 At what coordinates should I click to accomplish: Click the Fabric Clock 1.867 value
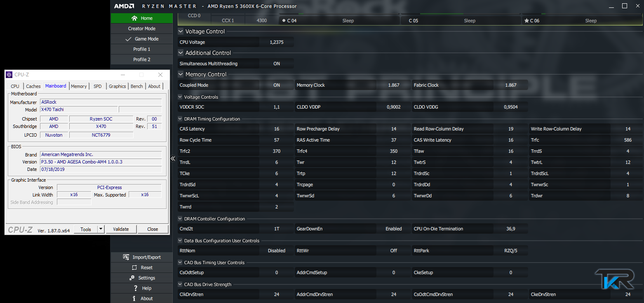(511, 85)
